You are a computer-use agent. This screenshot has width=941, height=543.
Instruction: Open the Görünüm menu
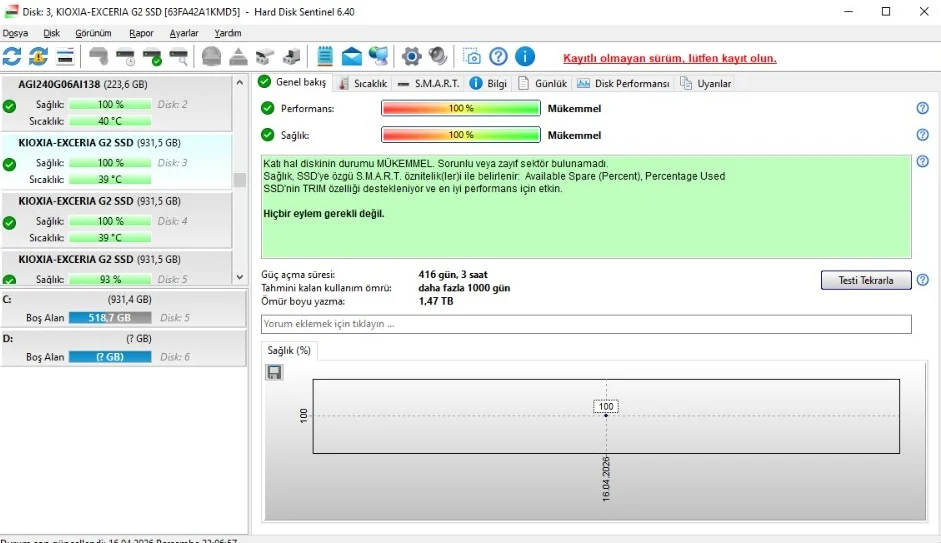pos(93,33)
